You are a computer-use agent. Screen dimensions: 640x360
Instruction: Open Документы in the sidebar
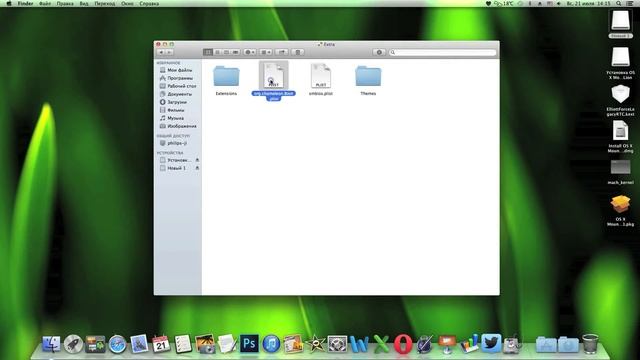click(x=176, y=94)
